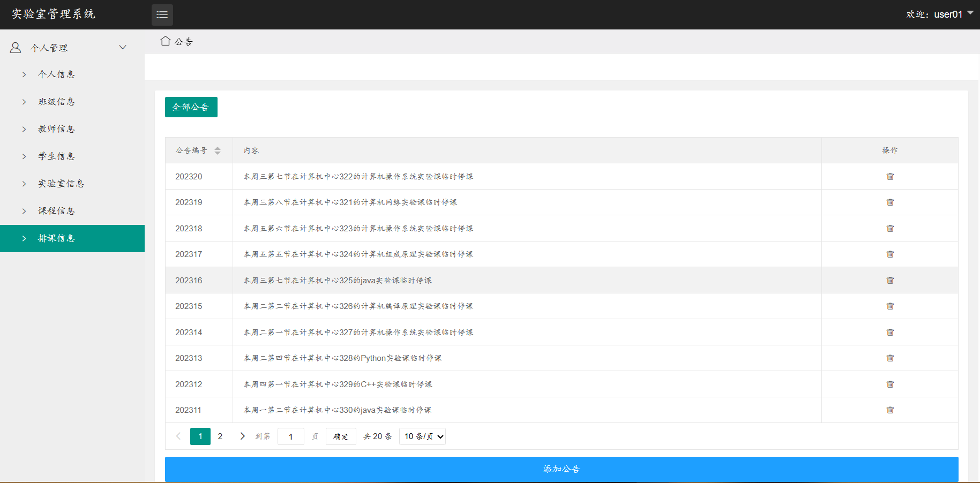Click the content text of announcement 202319
The image size is (980, 483).
350,202
